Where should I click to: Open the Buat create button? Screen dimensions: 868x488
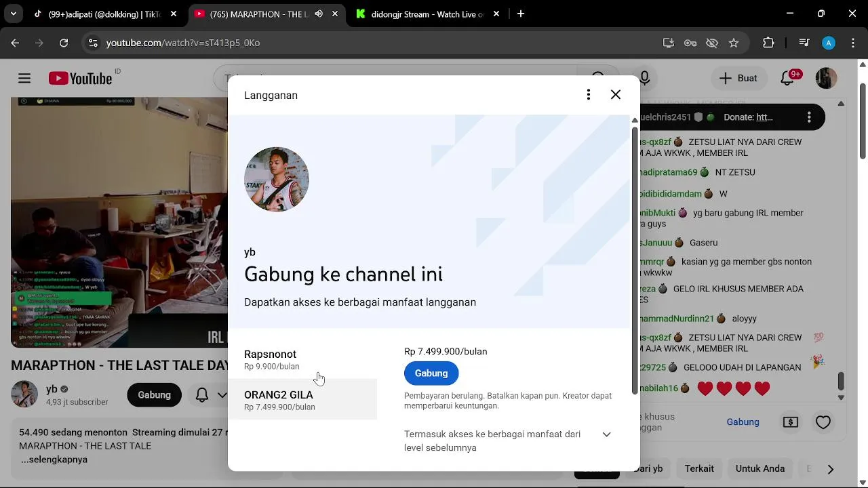click(x=739, y=79)
